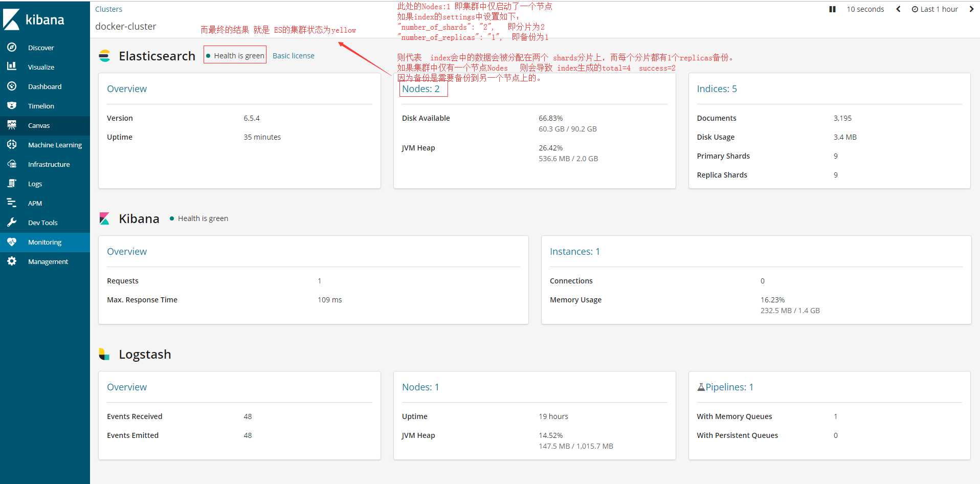Click the Logstash section heading
This screenshot has height=484, width=980.
[145, 354]
